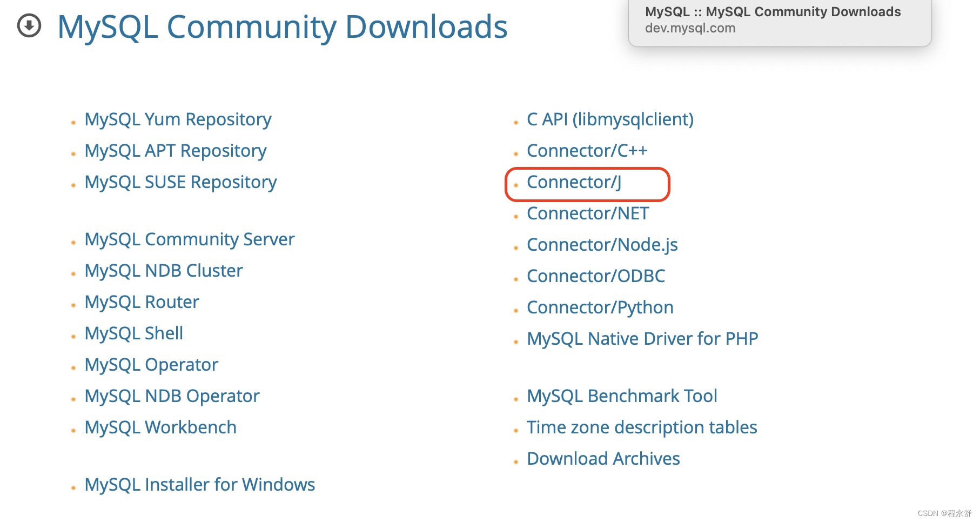Select Time zone description tables link

click(x=642, y=427)
